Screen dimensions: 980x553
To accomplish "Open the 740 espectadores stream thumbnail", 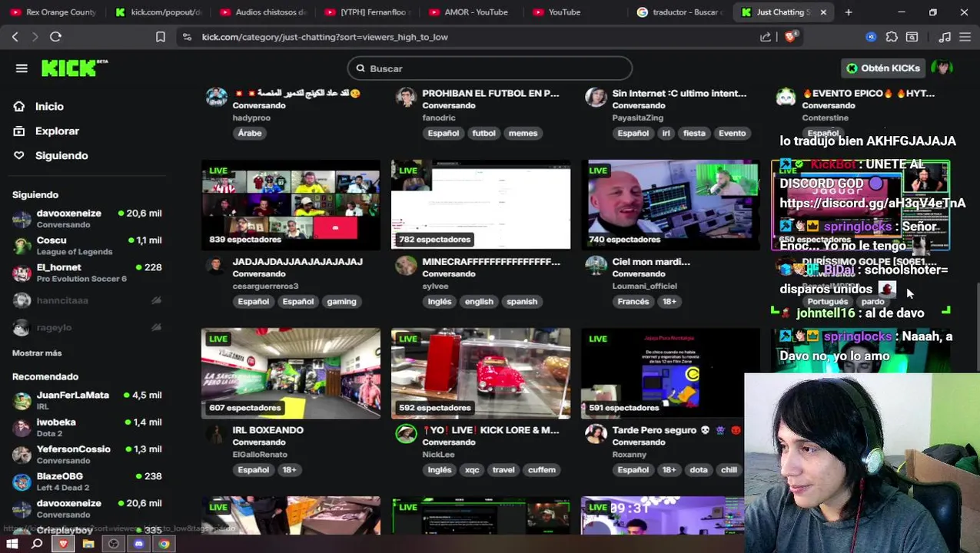I will [670, 205].
